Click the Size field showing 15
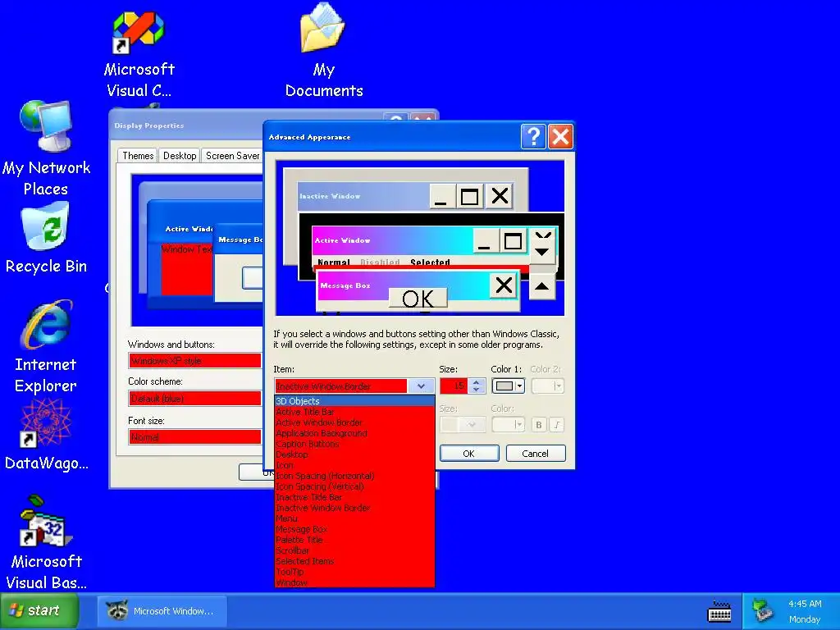840x630 pixels. 454,386
